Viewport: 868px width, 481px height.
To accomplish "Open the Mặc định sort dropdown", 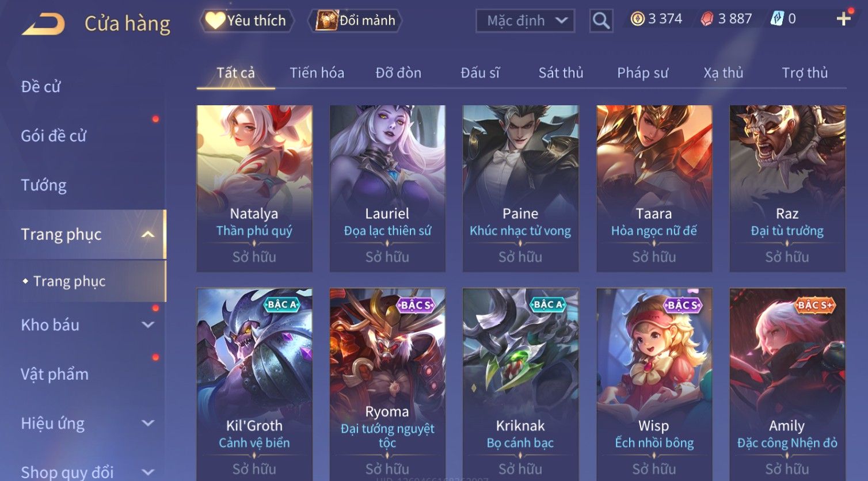I will tap(525, 21).
